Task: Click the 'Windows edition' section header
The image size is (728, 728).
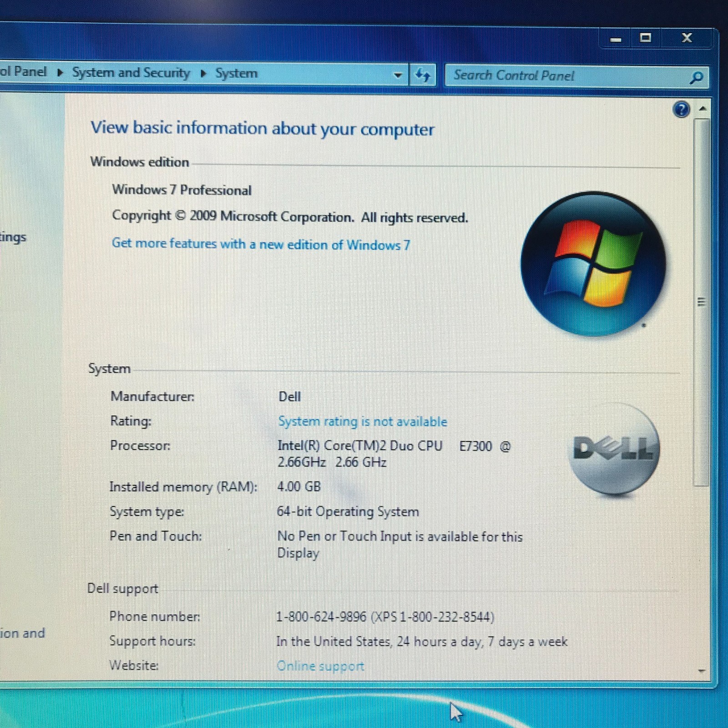Action: coord(139,162)
